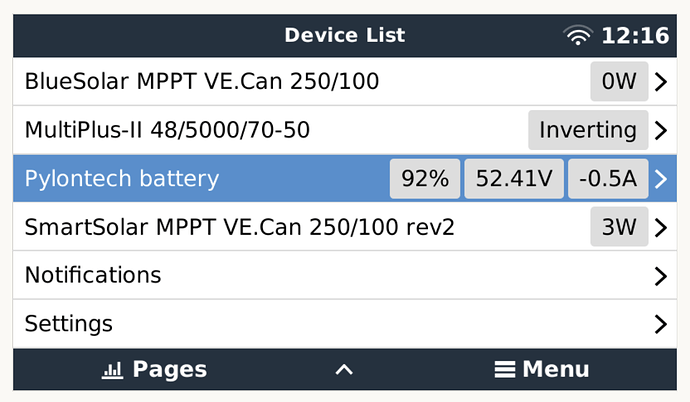Select BlueSolar MPPT VE.Can 250/100 device
Image resolution: width=690 pixels, height=402 pixels.
click(202, 82)
